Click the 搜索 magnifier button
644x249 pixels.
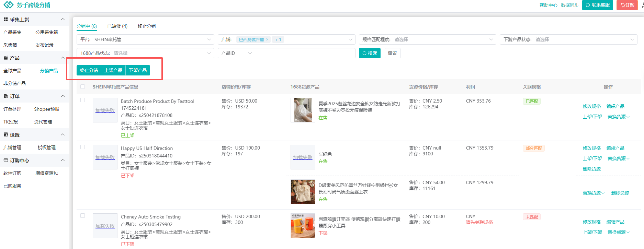point(370,53)
